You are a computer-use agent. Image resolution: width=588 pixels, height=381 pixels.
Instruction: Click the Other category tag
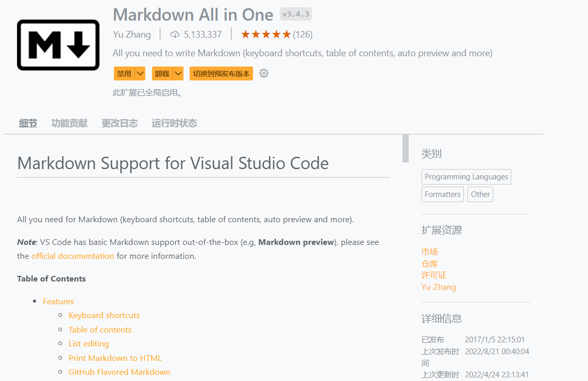coord(480,194)
